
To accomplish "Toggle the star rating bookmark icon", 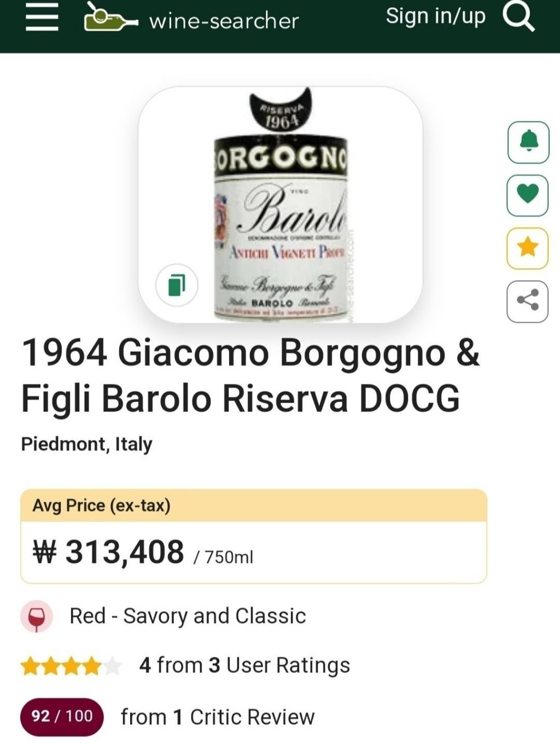I will 528,248.
